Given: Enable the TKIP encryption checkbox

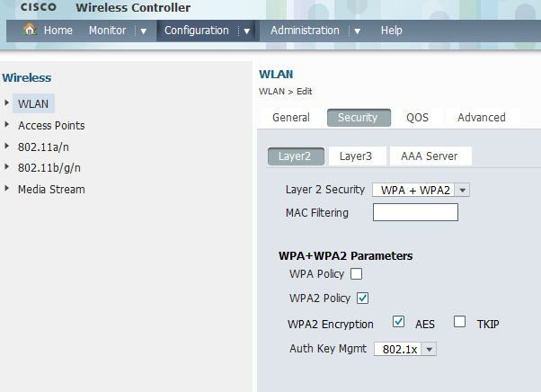Looking at the screenshot, I should point(459,321).
